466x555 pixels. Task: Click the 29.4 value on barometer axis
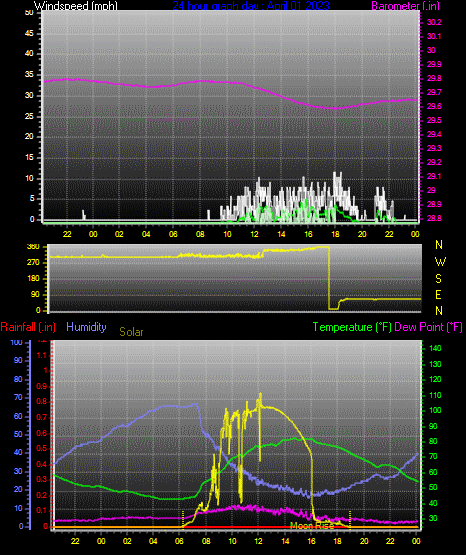(x=434, y=135)
